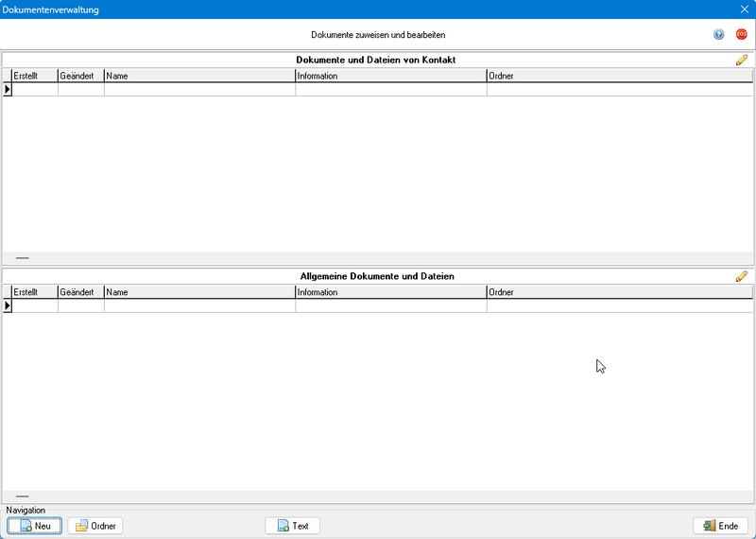Click pencil icon for general documents table

pos(742,277)
